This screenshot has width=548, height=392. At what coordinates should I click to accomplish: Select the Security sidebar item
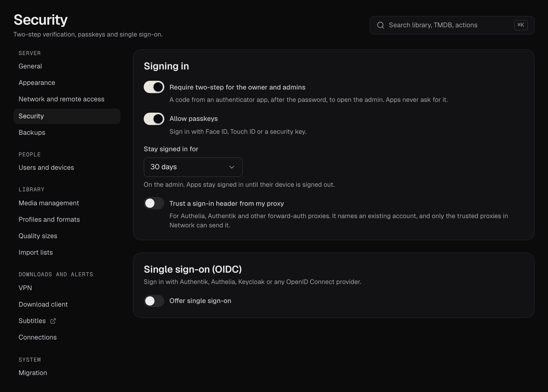point(67,116)
